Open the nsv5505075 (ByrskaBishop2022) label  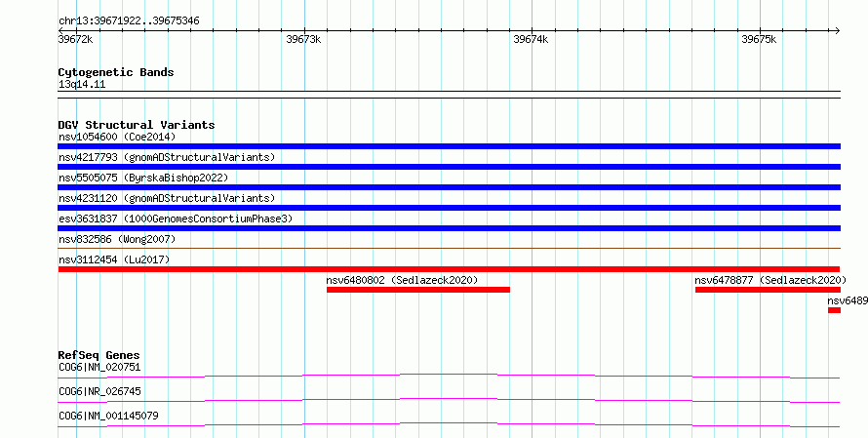point(143,178)
